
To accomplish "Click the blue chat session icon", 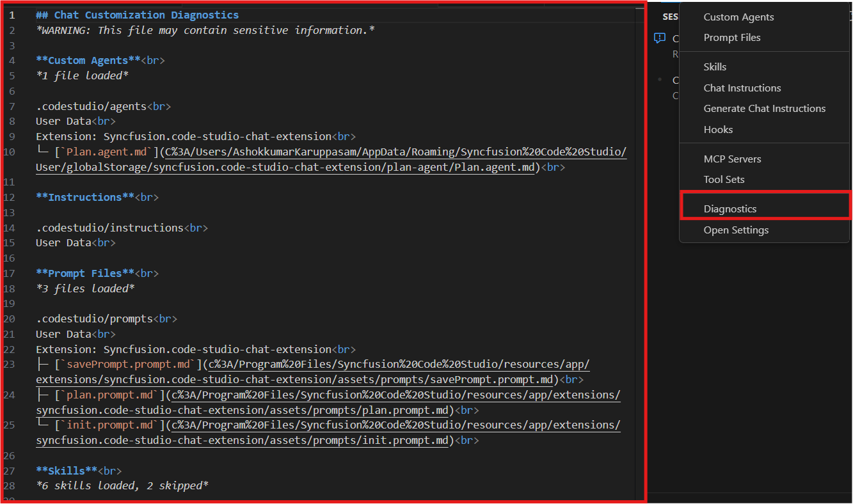I will coord(659,38).
